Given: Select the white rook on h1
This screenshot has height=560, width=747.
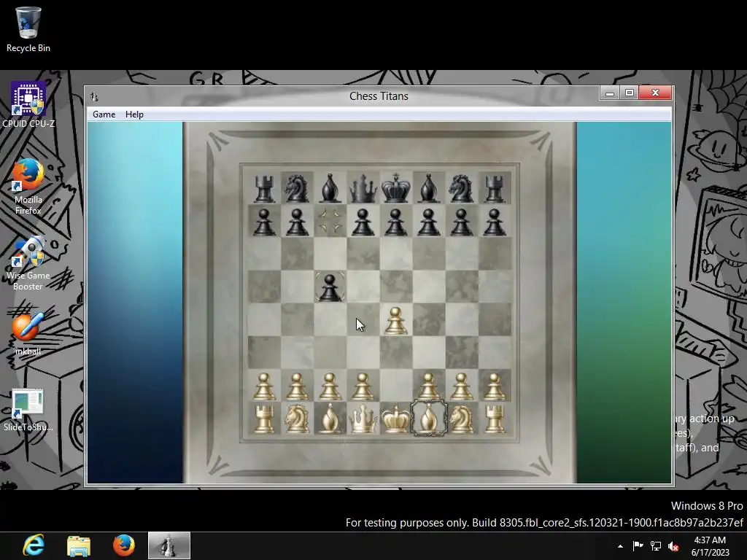Looking at the screenshot, I should tap(495, 419).
